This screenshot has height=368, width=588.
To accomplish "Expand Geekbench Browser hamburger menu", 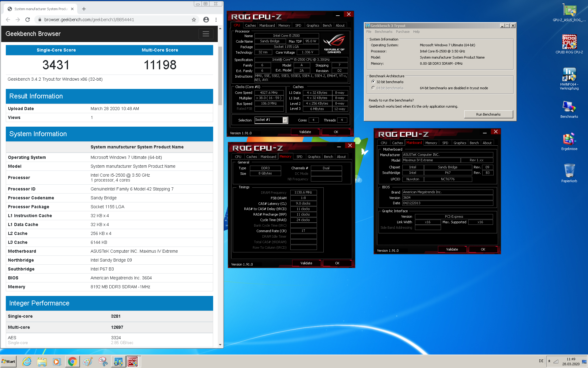I will pos(206,34).
